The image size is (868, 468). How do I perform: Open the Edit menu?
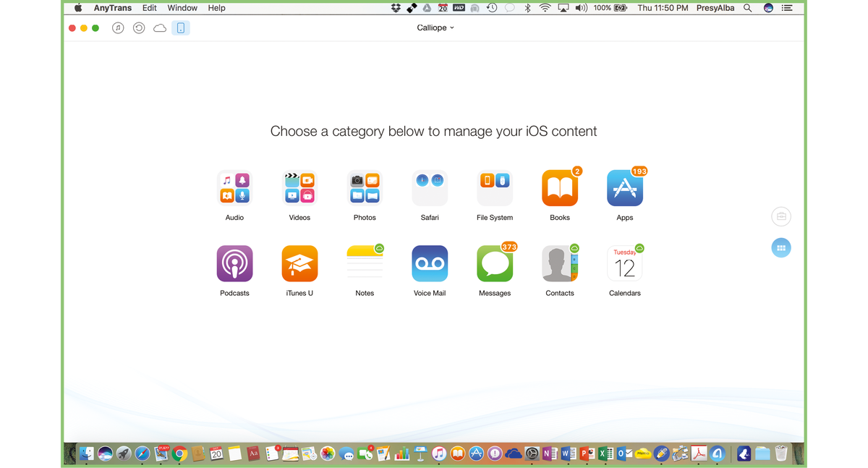(x=150, y=8)
